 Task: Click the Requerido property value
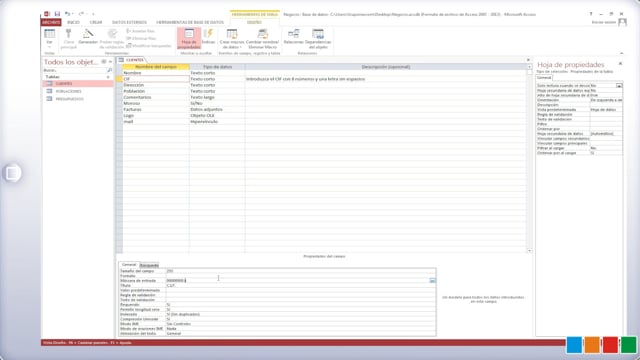point(301,304)
